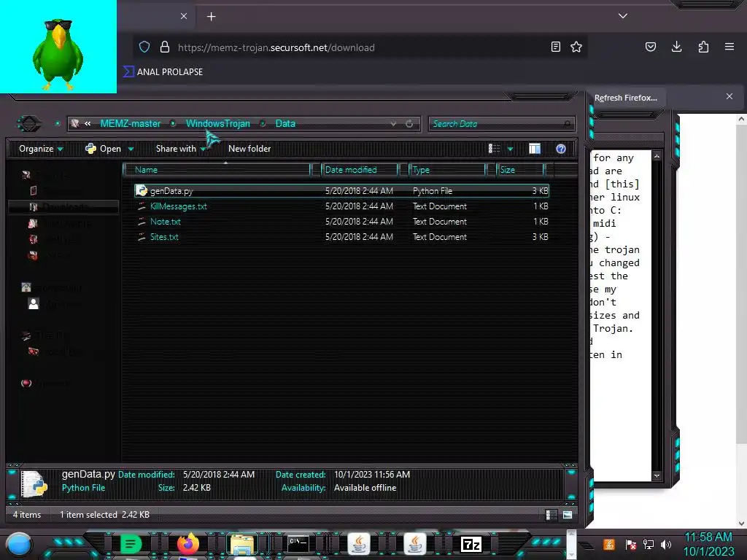
Task: Click the Homegroup house icon in sidebar
Action: click(x=26, y=287)
